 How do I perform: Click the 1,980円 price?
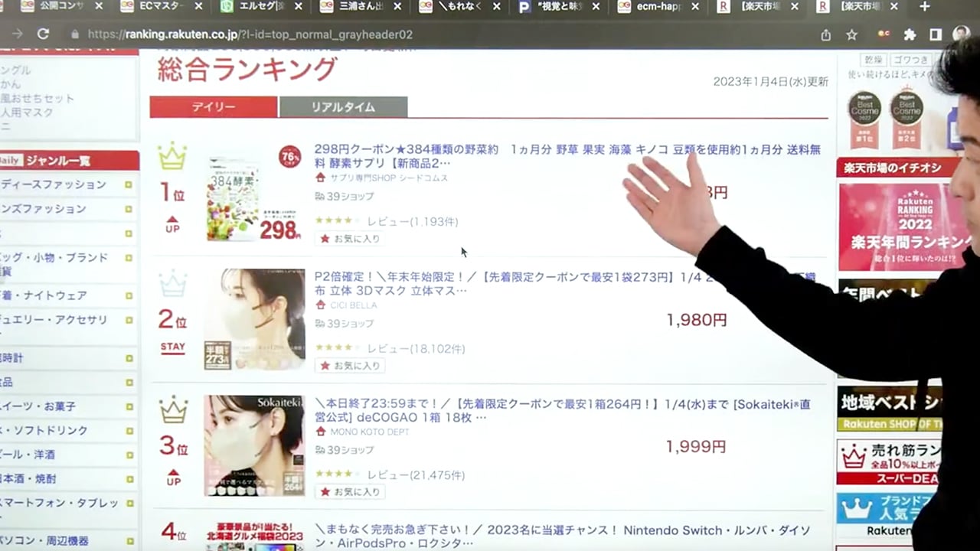pyautogui.click(x=697, y=321)
